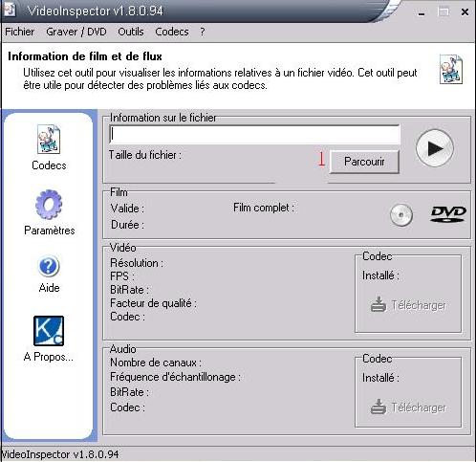476x462 pixels.
Task: Open the Graver / DVD menu
Action: (76, 32)
